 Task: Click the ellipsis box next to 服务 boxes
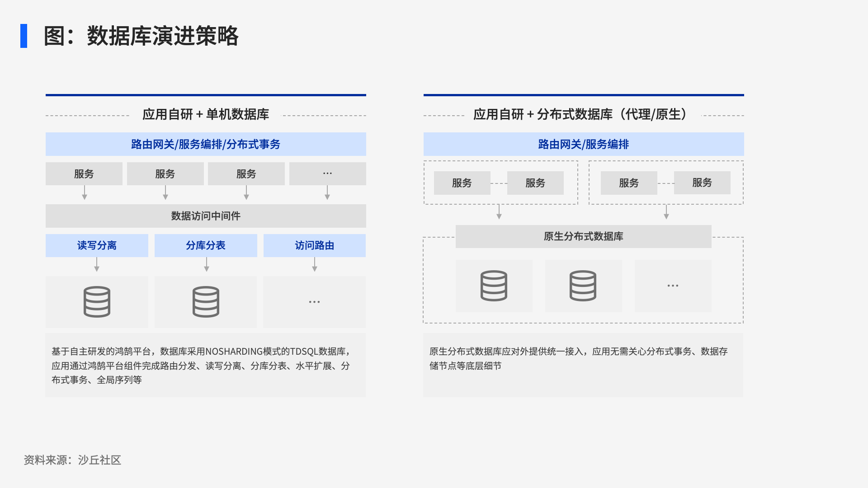pyautogui.click(x=327, y=174)
